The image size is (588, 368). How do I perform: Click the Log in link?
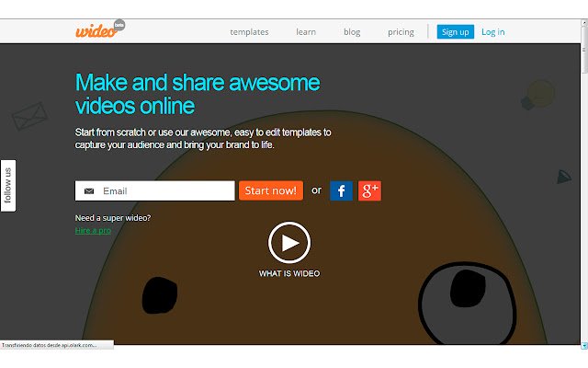pos(493,32)
